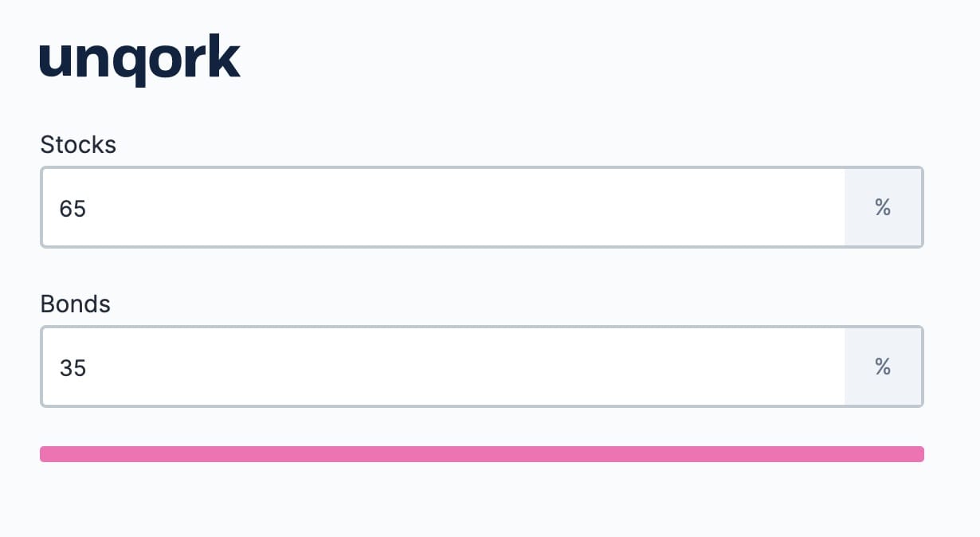Click the unqork logo
The width and height of the screenshot is (980, 537).
(x=139, y=61)
